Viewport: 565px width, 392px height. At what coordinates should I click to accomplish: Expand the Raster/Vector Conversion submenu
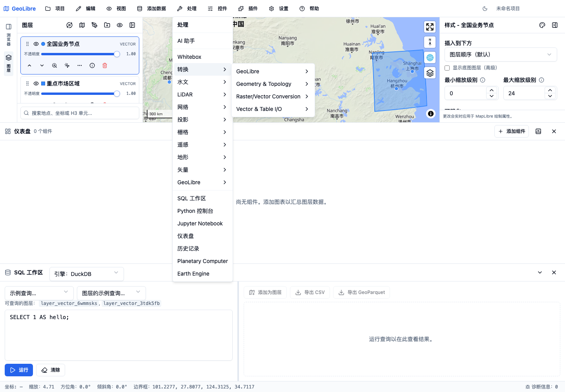coord(273,96)
